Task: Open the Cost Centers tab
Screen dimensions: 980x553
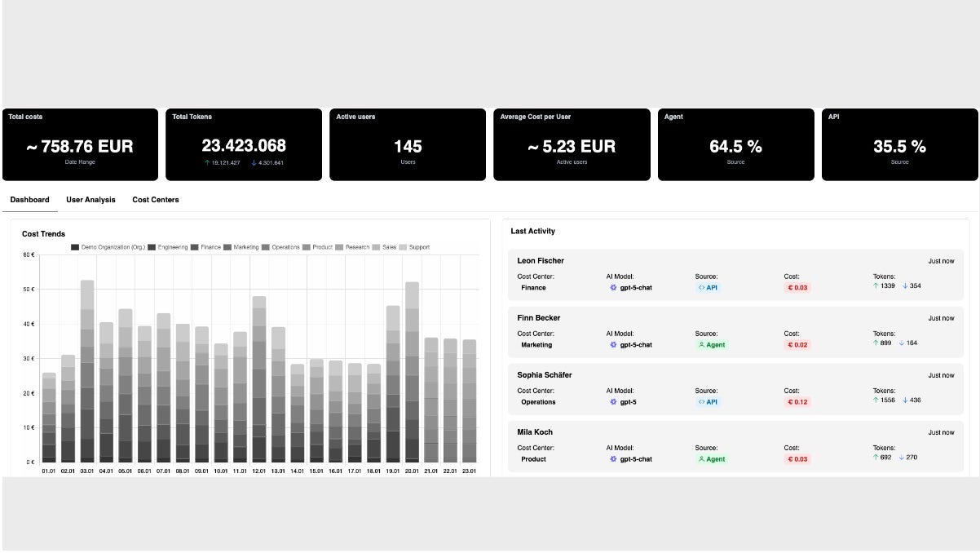Action: coord(156,200)
